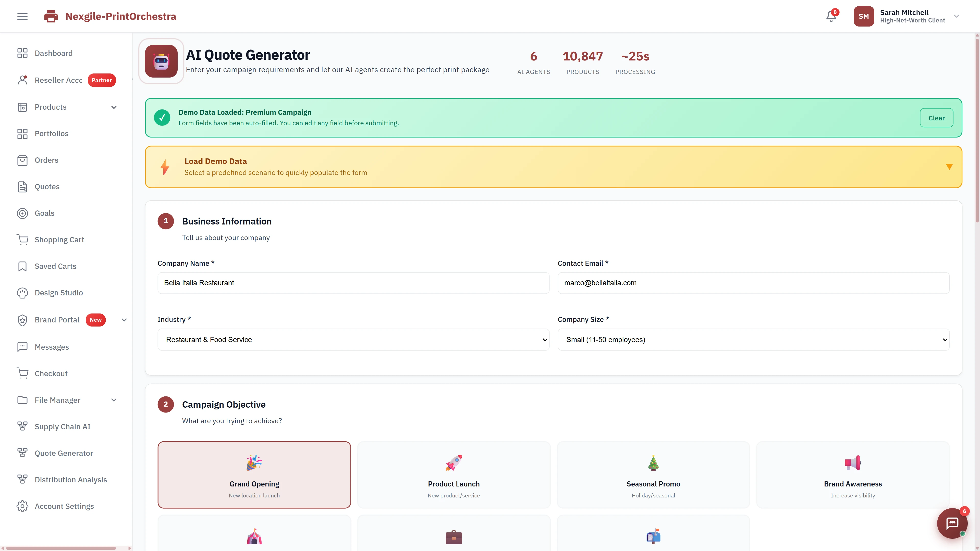This screenshot has width=980, height=551.
Task: Open the hamburger navigation menu
Action: (22, 16)
